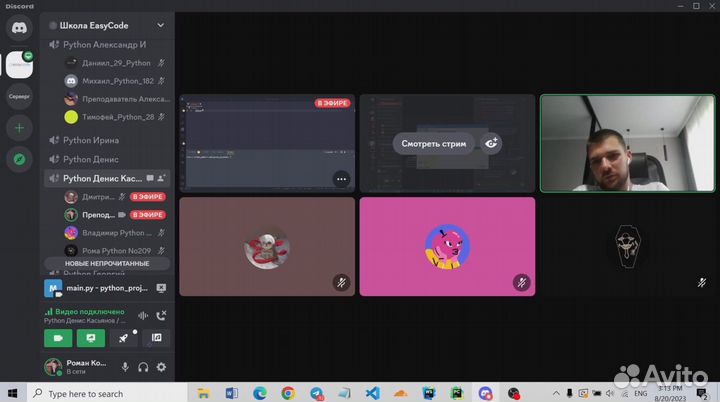720x402 pixels.
Task: Open chat for Python Денис Касьянов channel
Action: click(151, 178)
